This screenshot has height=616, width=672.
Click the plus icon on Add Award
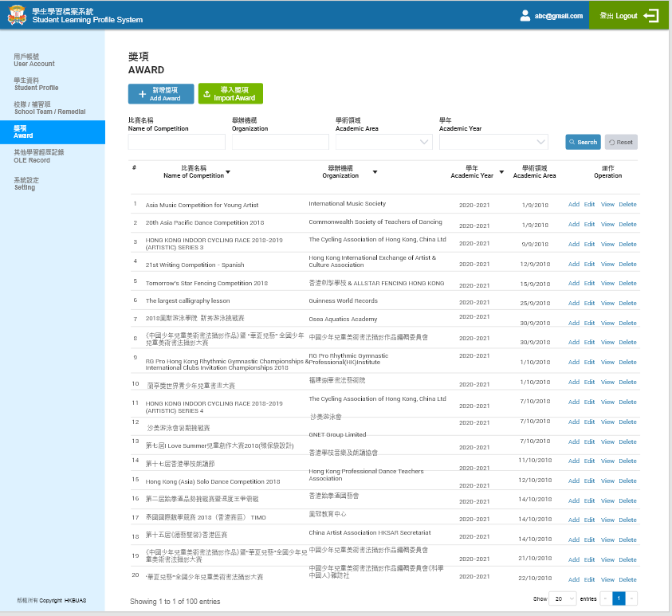[x=142, y=94]
